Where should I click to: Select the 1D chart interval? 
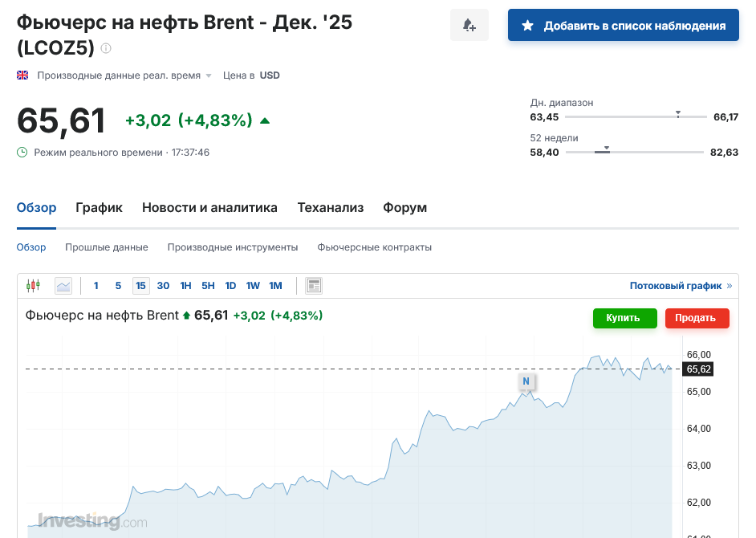click(x=230, y=285)
